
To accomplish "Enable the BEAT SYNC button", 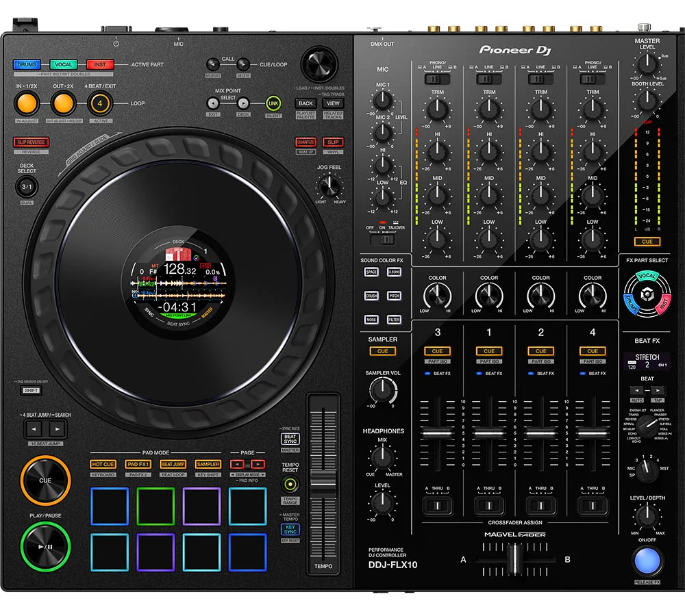I will (x=290, y=439).
